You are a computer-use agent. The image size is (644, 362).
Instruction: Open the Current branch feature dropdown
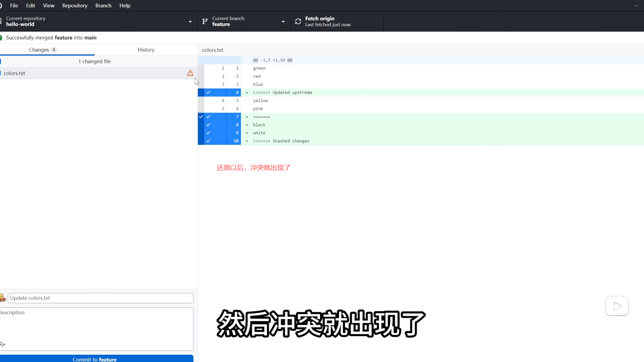point(283,21)
